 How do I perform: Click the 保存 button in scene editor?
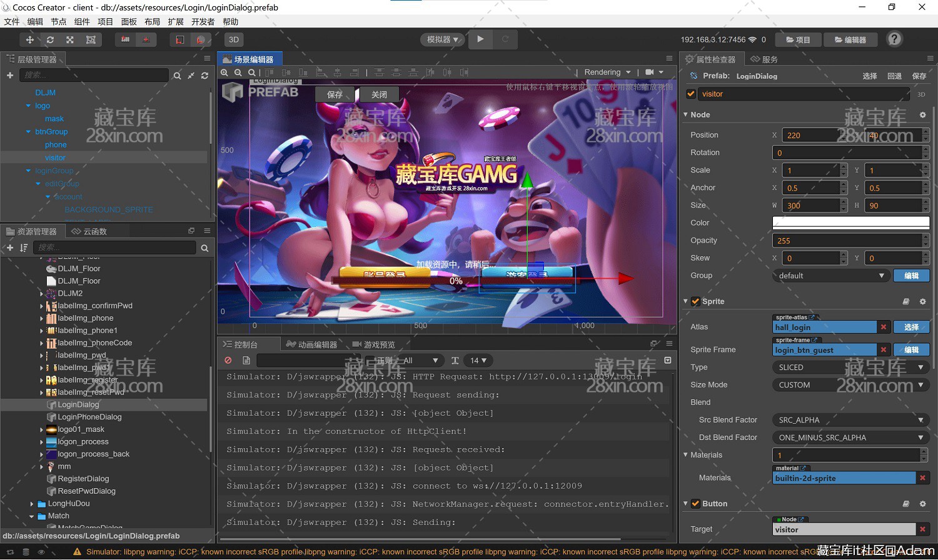pos(335,94)
